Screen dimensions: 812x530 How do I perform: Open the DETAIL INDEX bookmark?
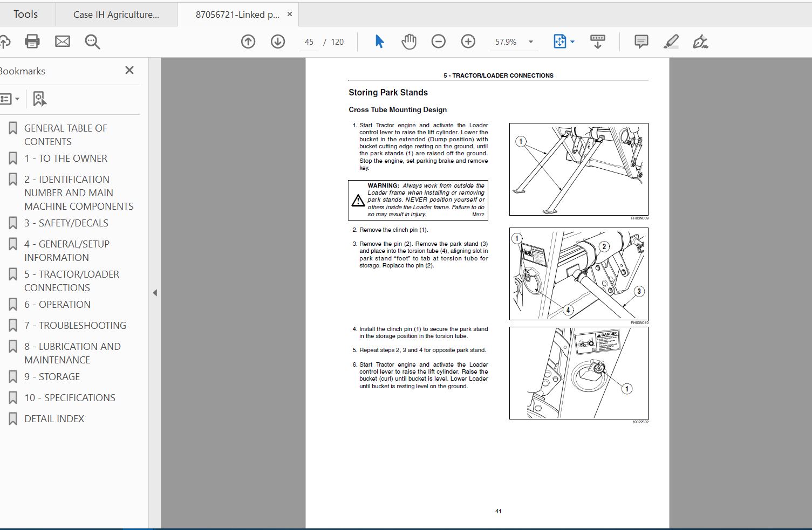coord(54,418)
